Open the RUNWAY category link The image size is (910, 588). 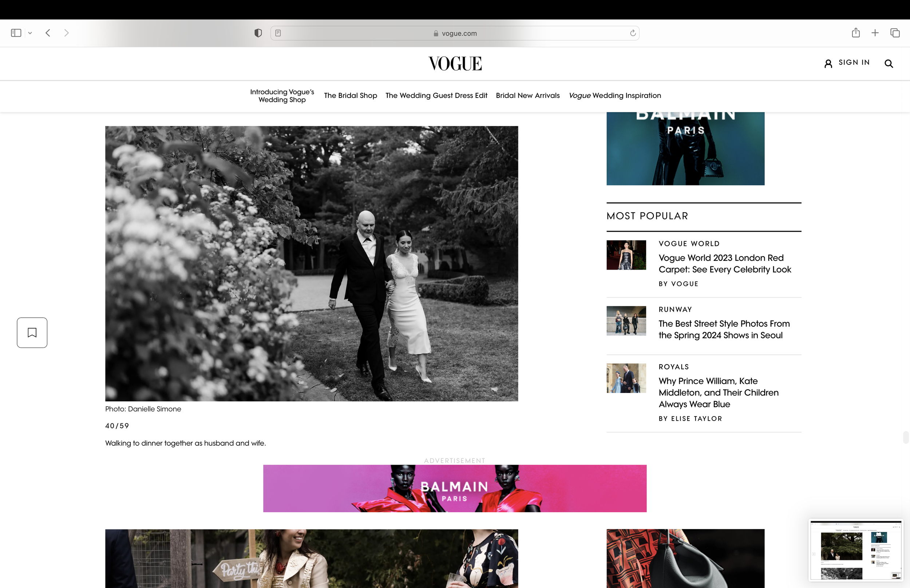(675, 310)
